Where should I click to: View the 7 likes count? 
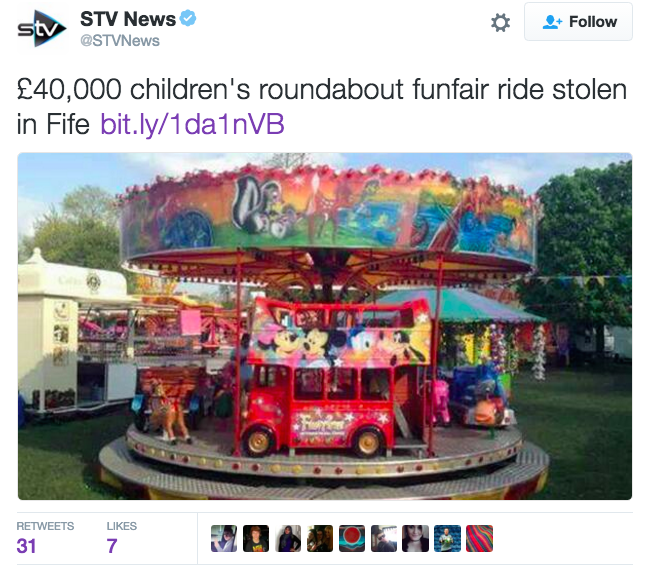pyautogui.click(x=112, y=546)
